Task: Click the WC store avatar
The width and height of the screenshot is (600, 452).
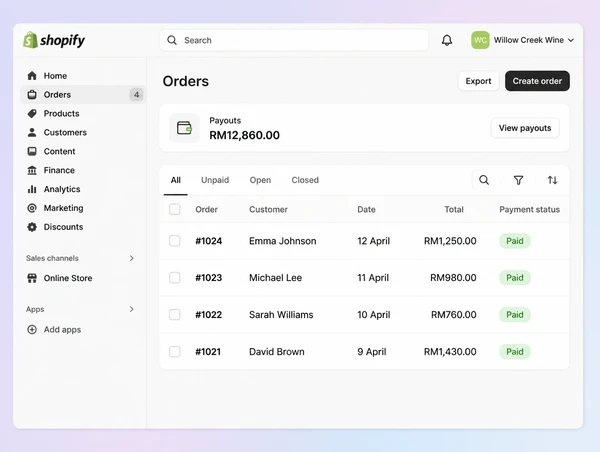Action: tap(480, 40)
